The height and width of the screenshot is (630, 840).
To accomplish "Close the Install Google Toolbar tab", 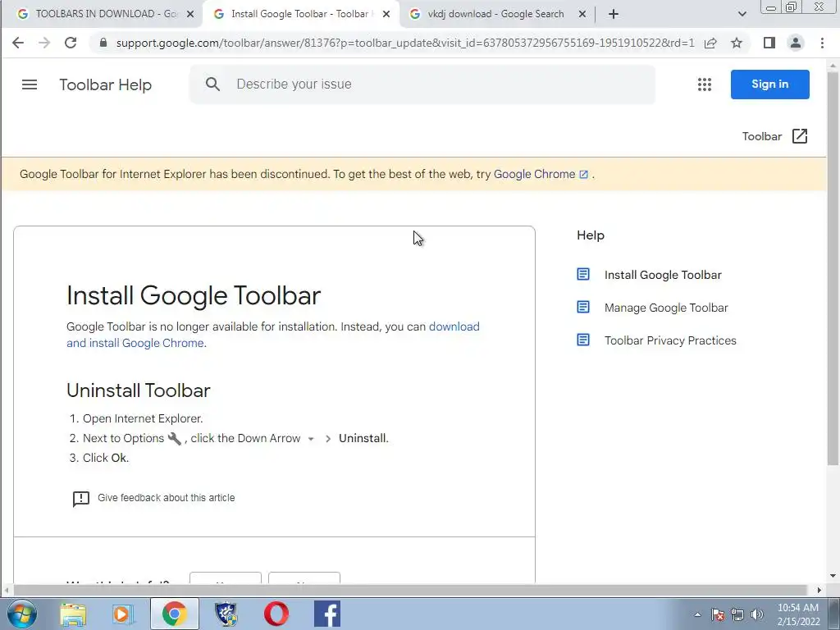I will pyautogui.click(x=386, y=15).
